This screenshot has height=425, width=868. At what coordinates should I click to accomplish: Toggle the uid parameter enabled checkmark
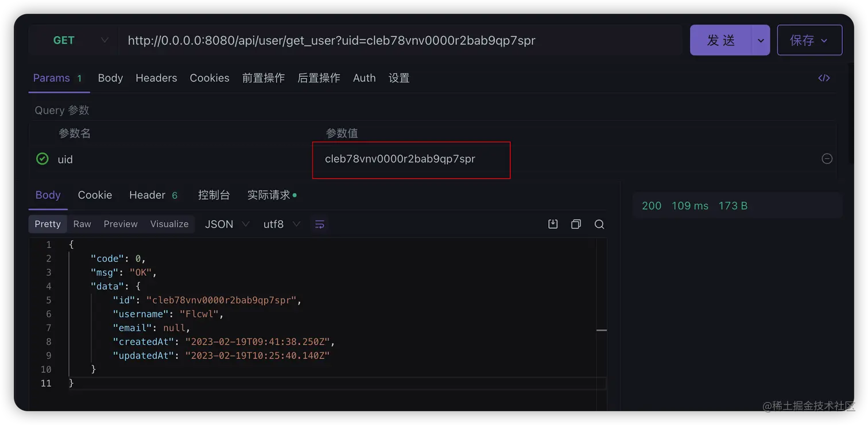[42, 159]
